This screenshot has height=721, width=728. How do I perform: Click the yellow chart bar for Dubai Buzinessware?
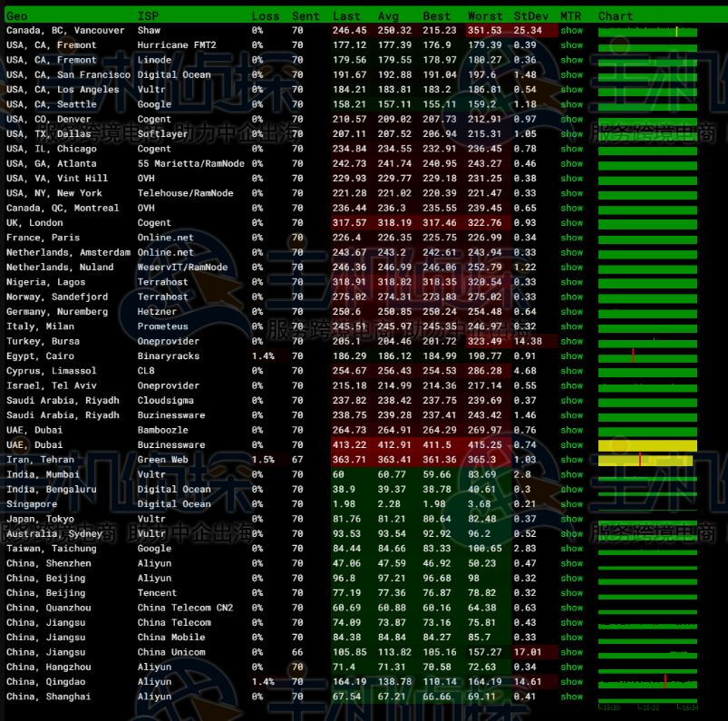pos(646,445)
